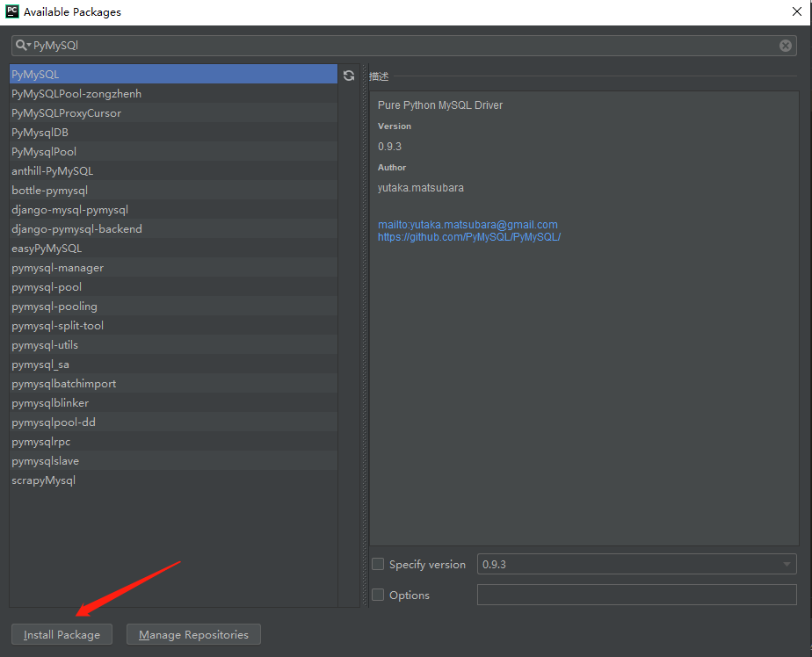Clear the search field text
The image size is (812, 657).
pos(785,46)
